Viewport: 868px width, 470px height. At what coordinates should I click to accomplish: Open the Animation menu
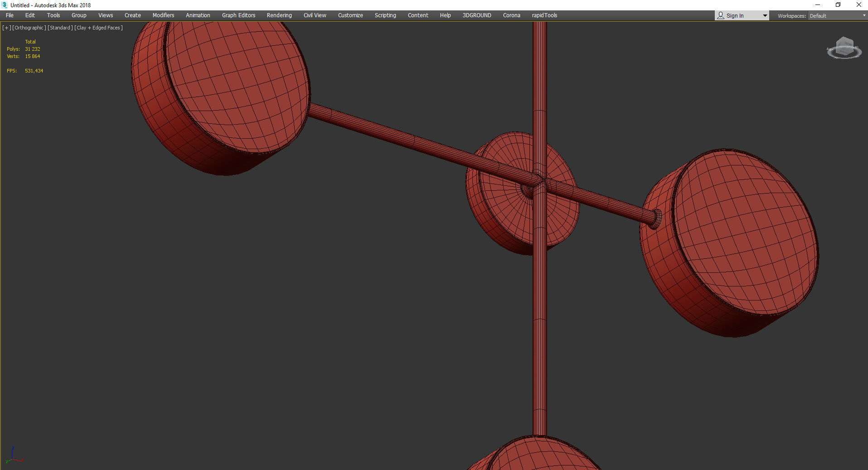pyautogui.click(x=198, y=15)
